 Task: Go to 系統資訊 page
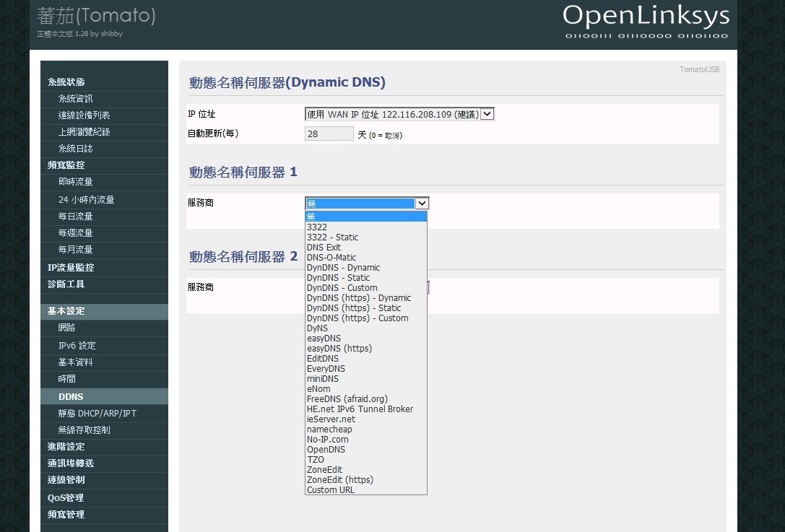click(x=104, y=99)
